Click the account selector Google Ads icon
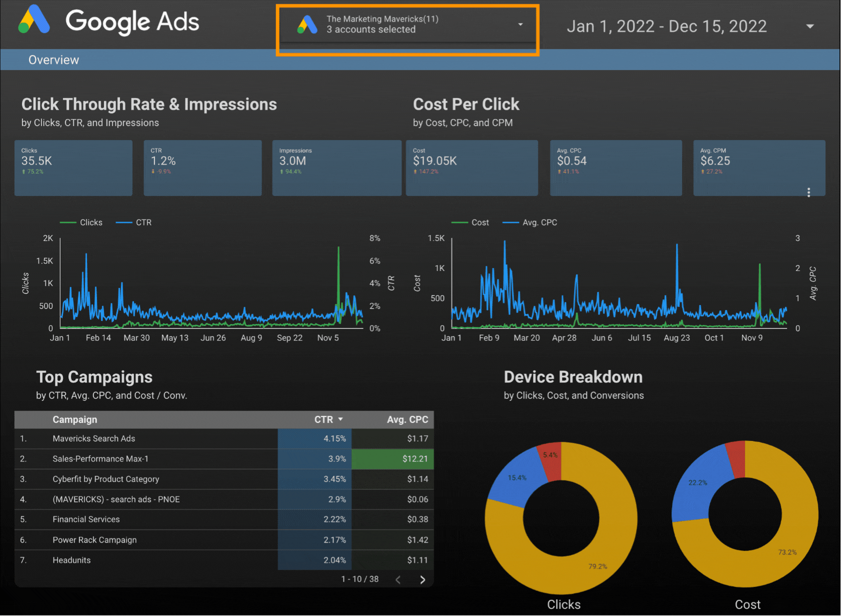The height and width of the screenshot is (616, 841). (x=307, y=24)
